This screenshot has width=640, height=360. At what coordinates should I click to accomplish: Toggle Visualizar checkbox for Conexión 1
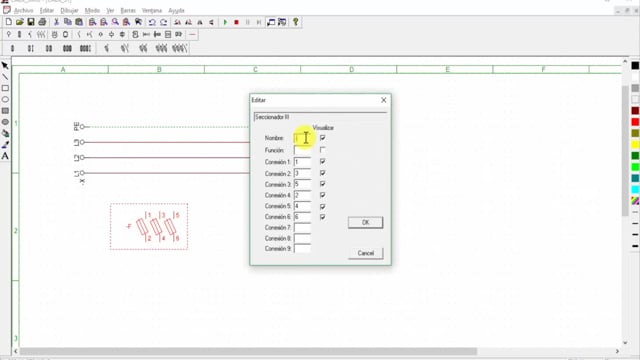click(322, 162)
